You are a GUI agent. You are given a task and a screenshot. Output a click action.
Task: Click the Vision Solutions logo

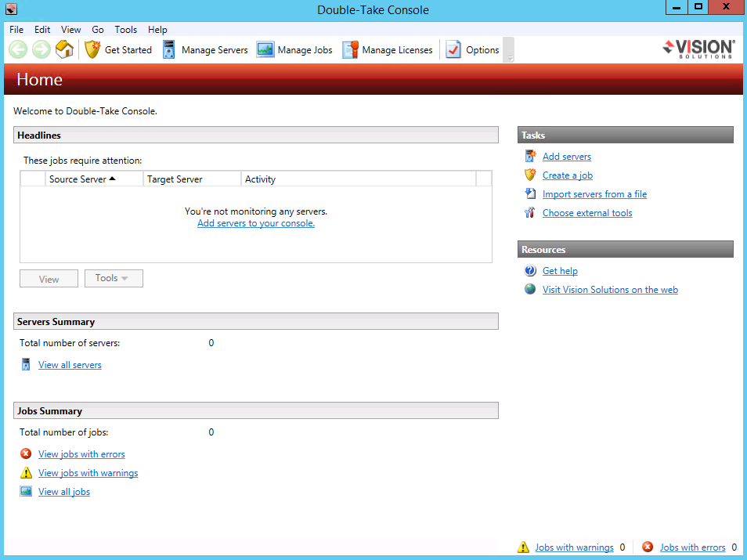click(x=698, y=49)
